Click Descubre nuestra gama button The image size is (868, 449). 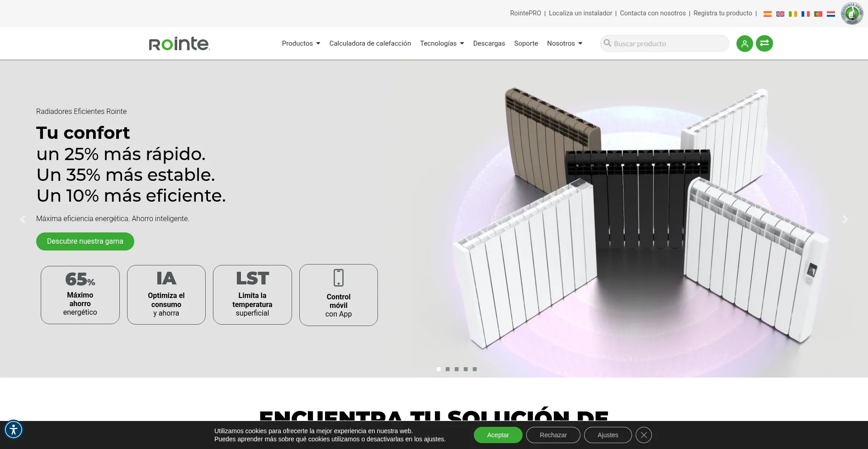click(85, 241)
